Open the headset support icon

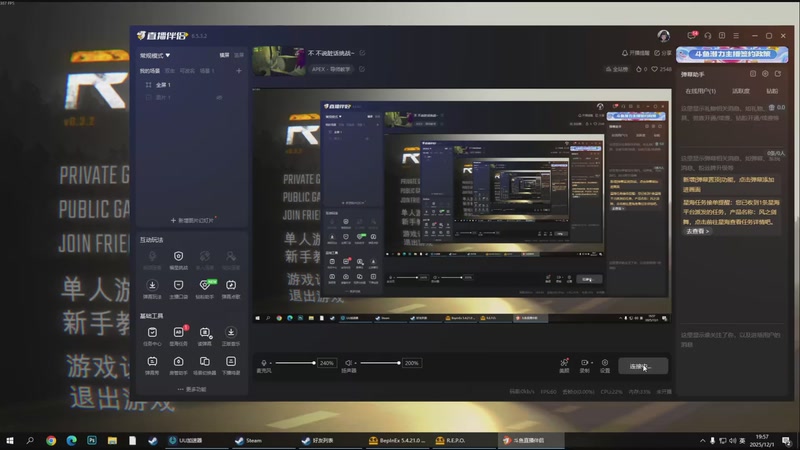coord(708,36)
